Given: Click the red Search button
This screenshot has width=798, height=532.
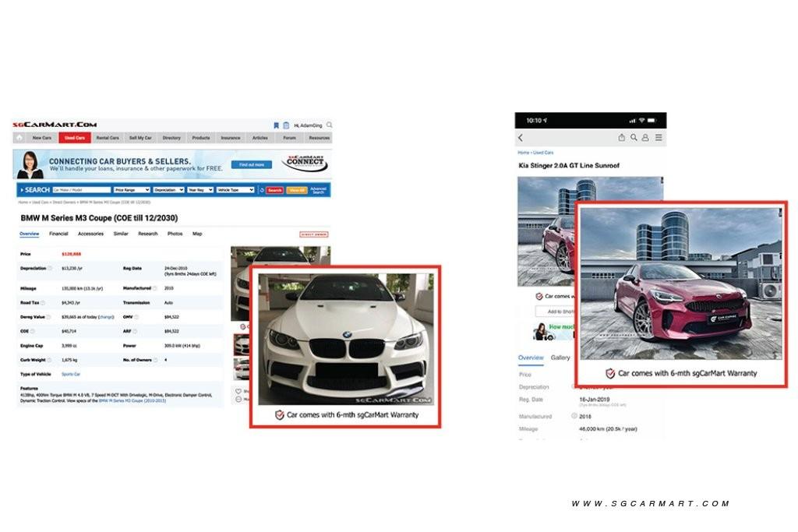Looking at the screenshot, I should click(x=275, y=190).
